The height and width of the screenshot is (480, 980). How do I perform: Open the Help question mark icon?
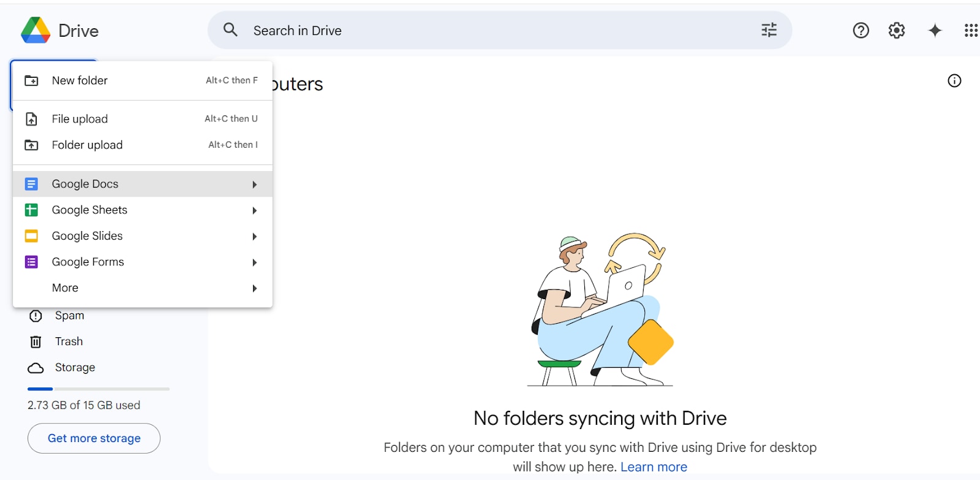(x=861, y=30)
